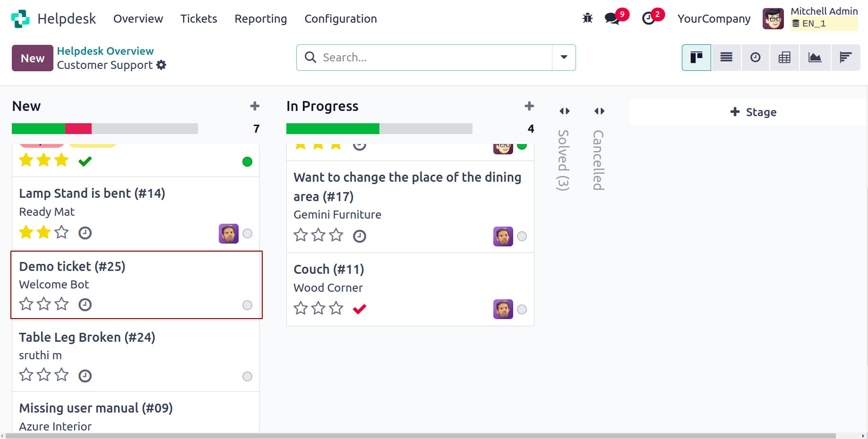
Task: Open the Helpdesk Overview link
Action: click(105, 51)
